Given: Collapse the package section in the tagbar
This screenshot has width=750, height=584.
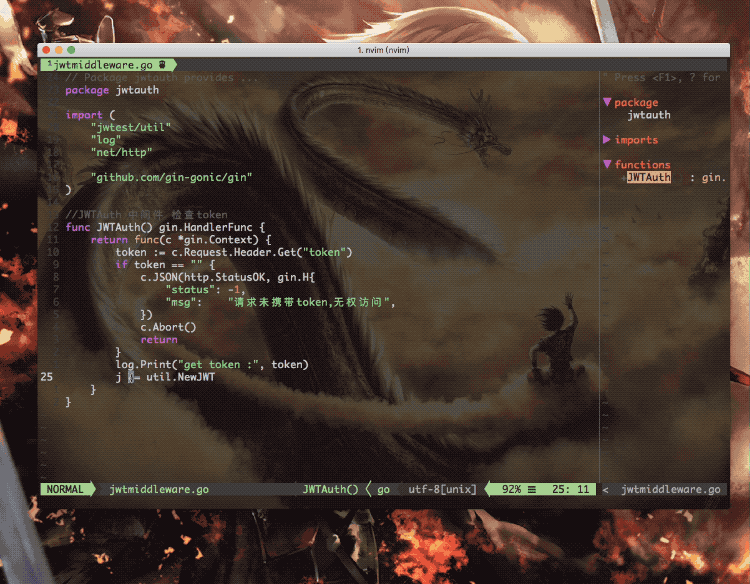Looking at the screenshot, I should point(607,102).
